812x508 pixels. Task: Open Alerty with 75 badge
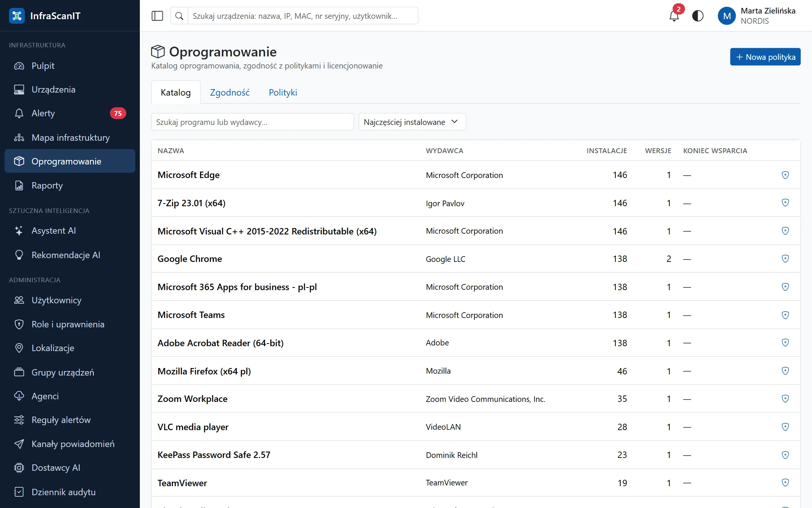(x=70, y=113)
